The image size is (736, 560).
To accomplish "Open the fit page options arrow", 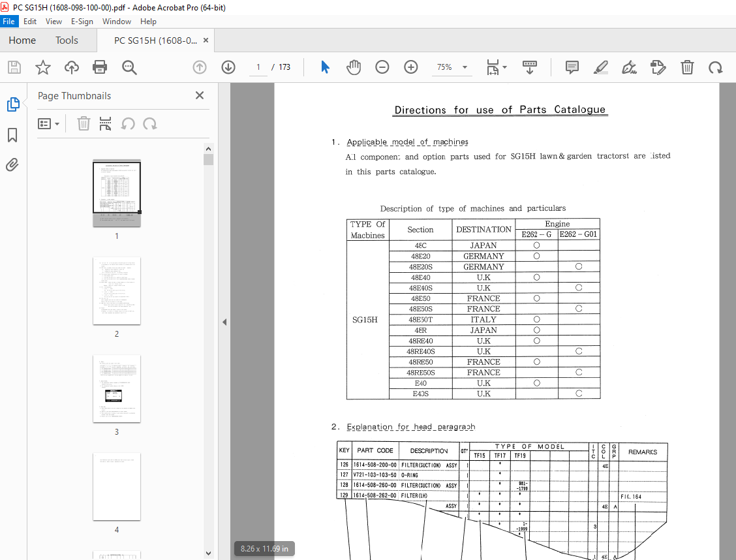I will pyautogui.click(x=504, y=67).
